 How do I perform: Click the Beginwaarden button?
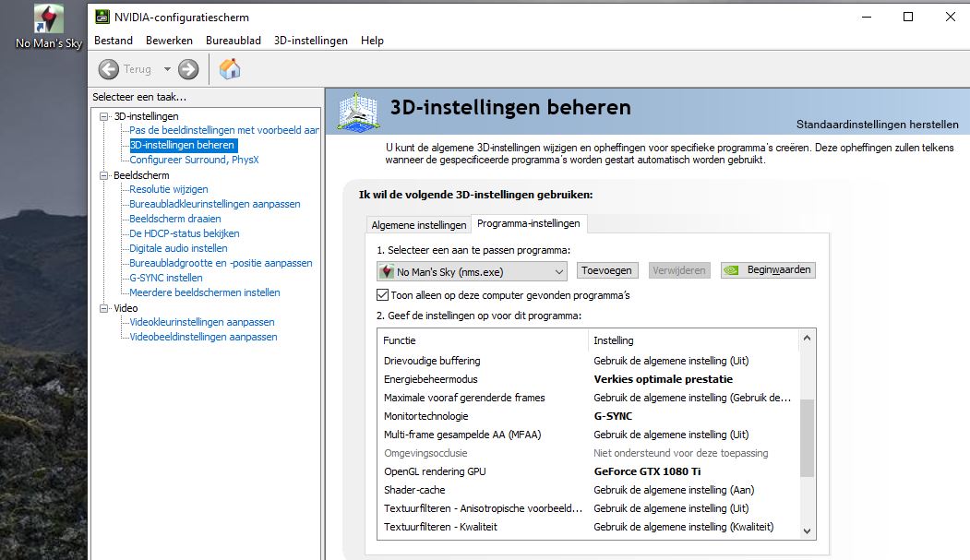click(x=768, y=270)
